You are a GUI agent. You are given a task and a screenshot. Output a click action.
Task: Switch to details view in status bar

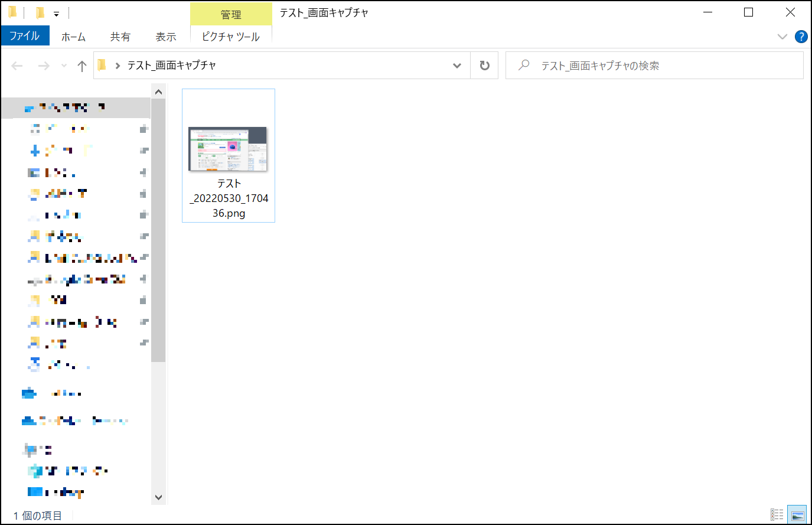(x=777, y=515)
